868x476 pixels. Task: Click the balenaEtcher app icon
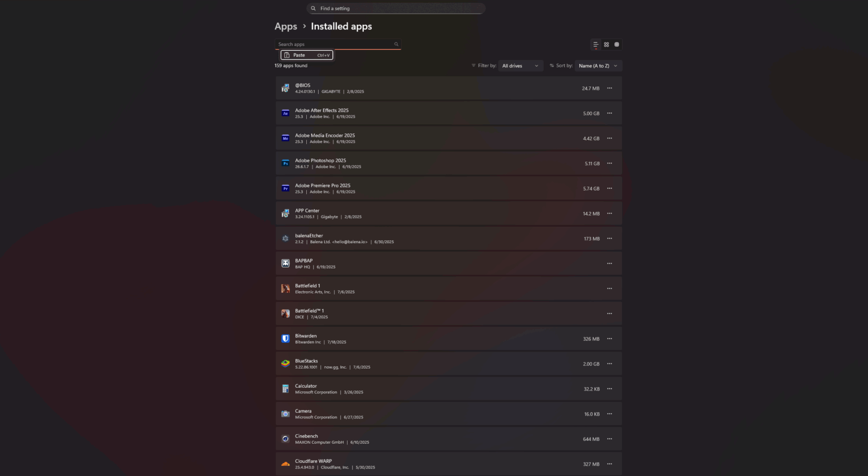[285, 239]
